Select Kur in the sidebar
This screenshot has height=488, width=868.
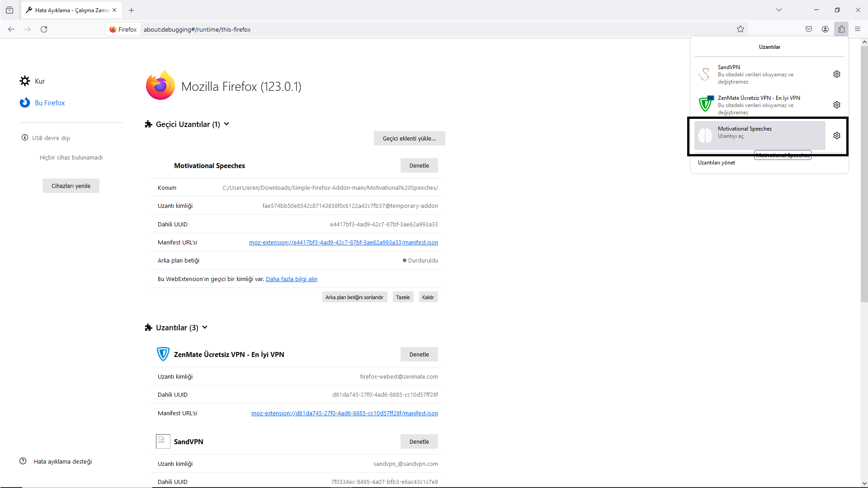tap(40, 81)
